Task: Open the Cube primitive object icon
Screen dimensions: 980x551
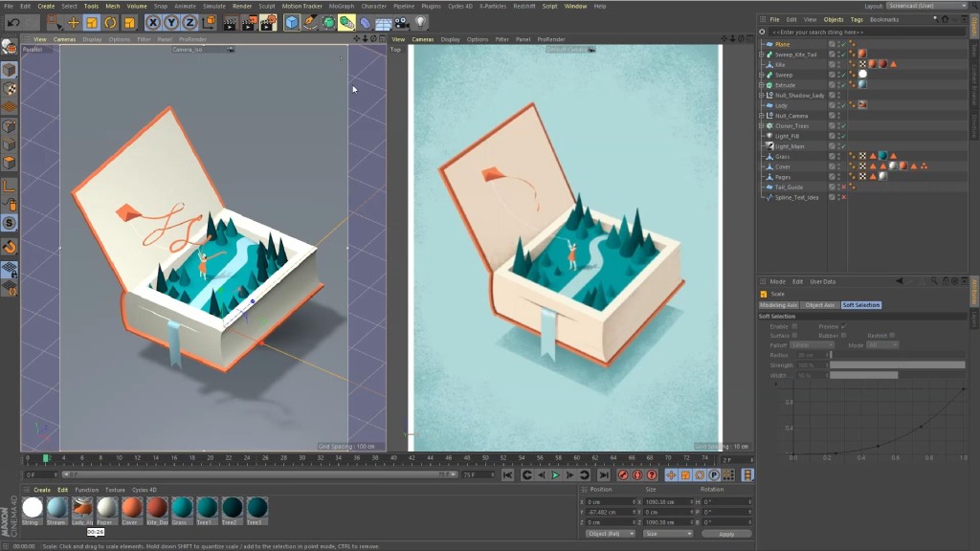Action: tap(292, 22)
